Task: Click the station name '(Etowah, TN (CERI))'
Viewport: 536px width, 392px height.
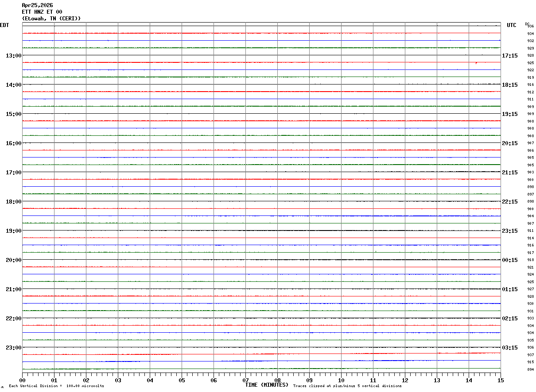Action: click(x=51, y=19)
